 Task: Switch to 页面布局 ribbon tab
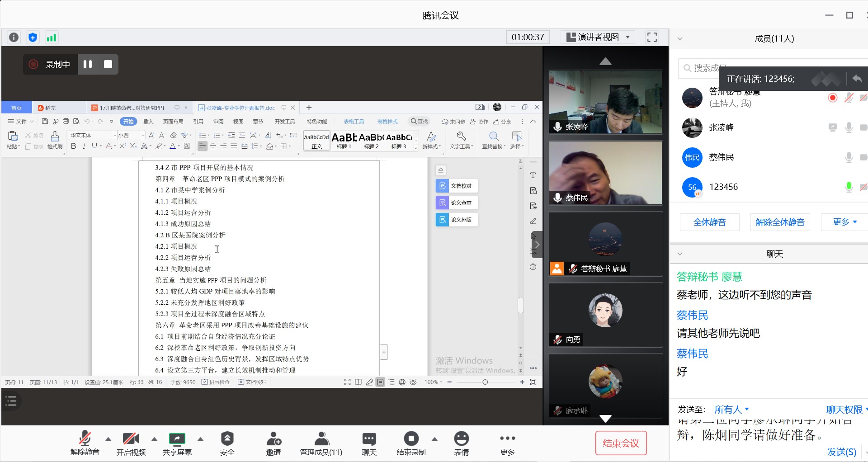coord(173,122)
